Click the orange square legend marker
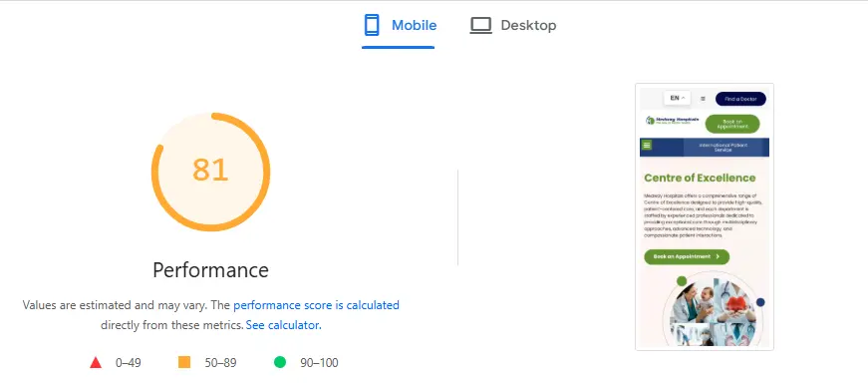This screenshot has width=868, height=383. click(x=184, y=362)
